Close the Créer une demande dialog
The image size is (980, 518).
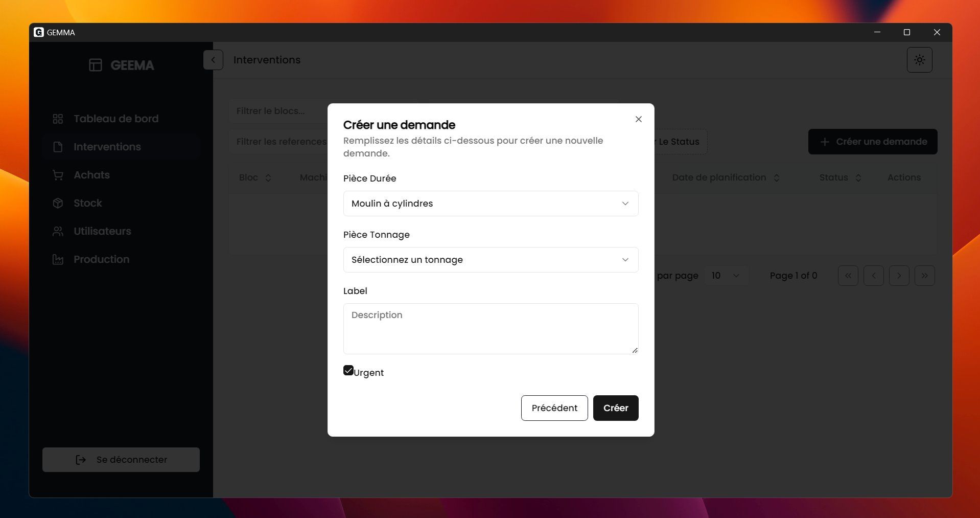coord(638,119)
